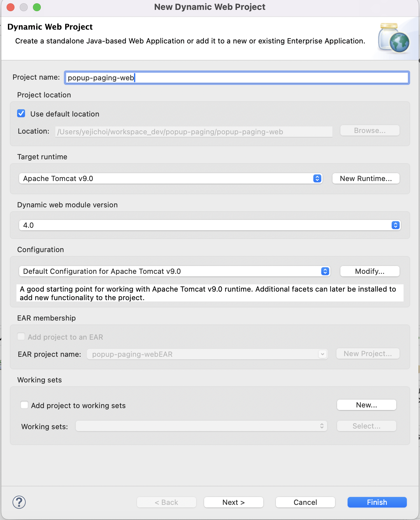
Task: Expand Dynamic web module version dropdown
Action: coord(210,225)
